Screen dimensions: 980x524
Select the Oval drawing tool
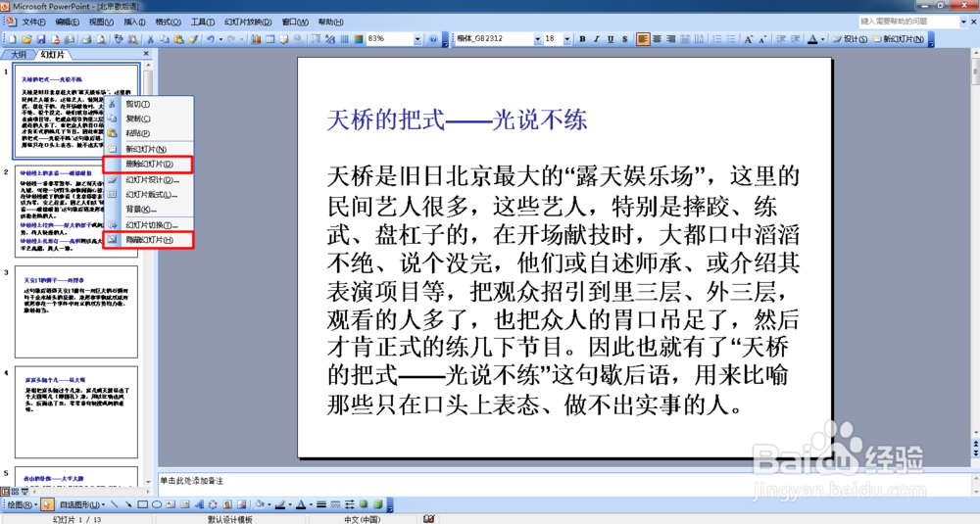(157, 504)
